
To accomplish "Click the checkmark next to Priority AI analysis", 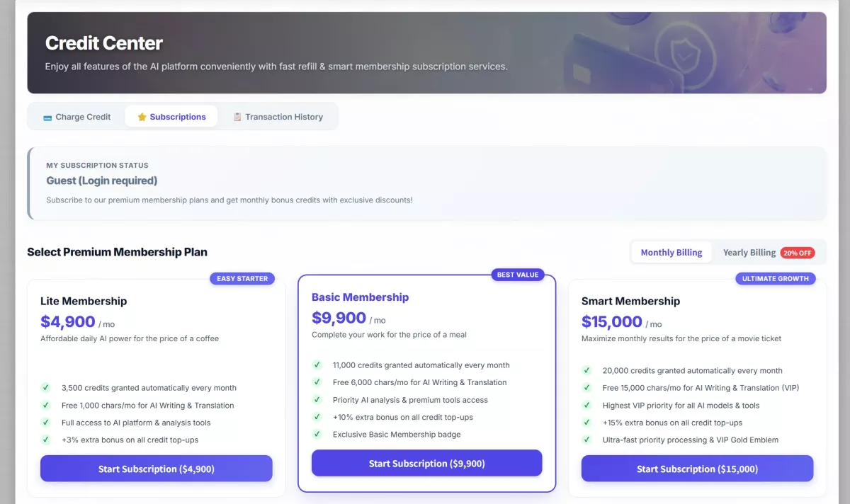I will coord(317,400).
